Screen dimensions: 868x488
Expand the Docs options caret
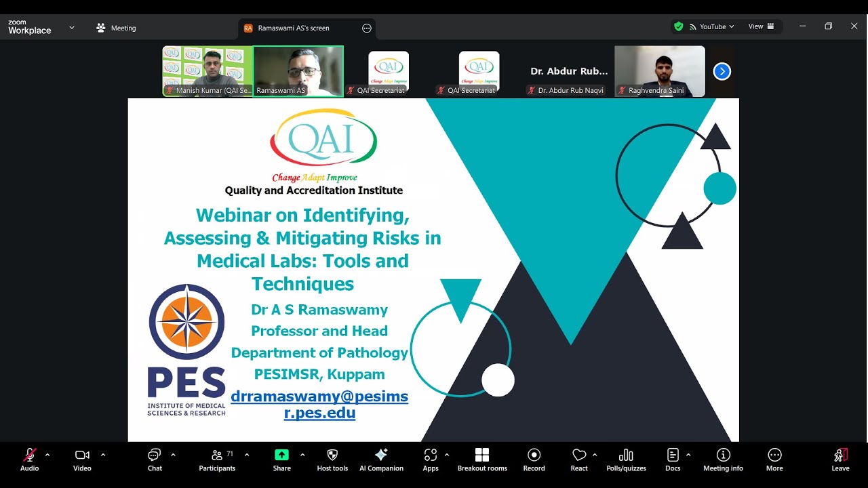(x=688, y=455)
